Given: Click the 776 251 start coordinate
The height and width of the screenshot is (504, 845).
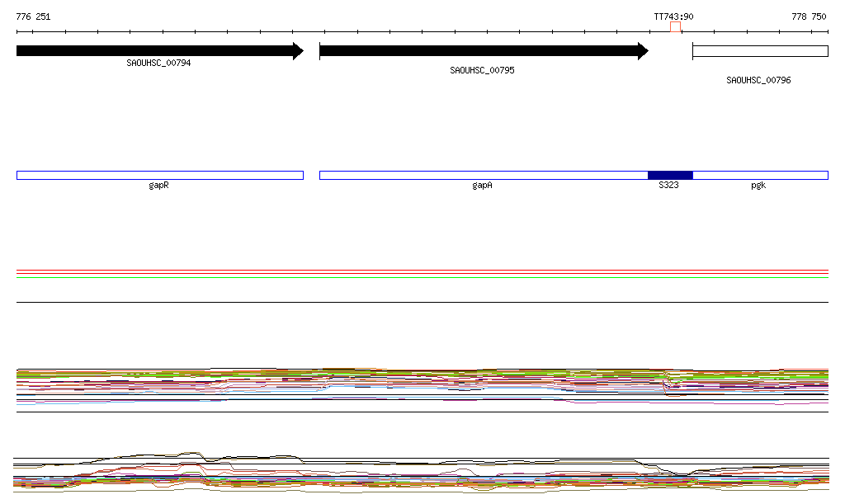Looking at the screenshot, I should coord(33,16).
